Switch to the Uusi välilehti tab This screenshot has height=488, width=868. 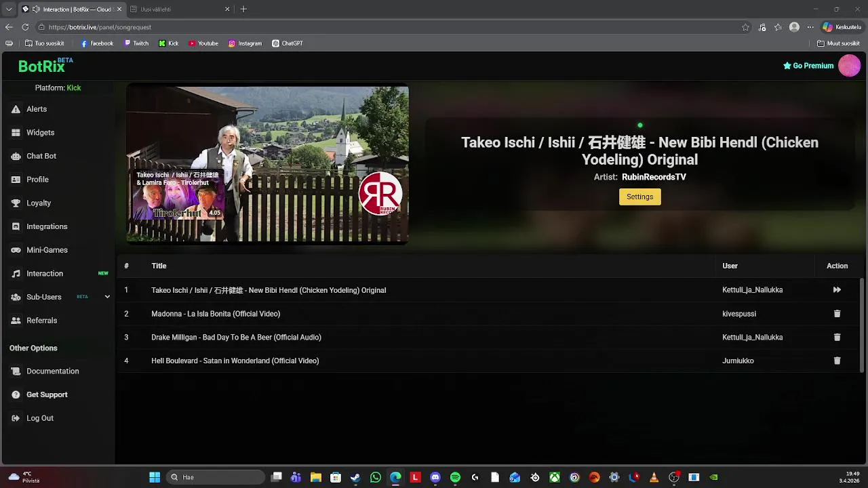pos(180,9)
